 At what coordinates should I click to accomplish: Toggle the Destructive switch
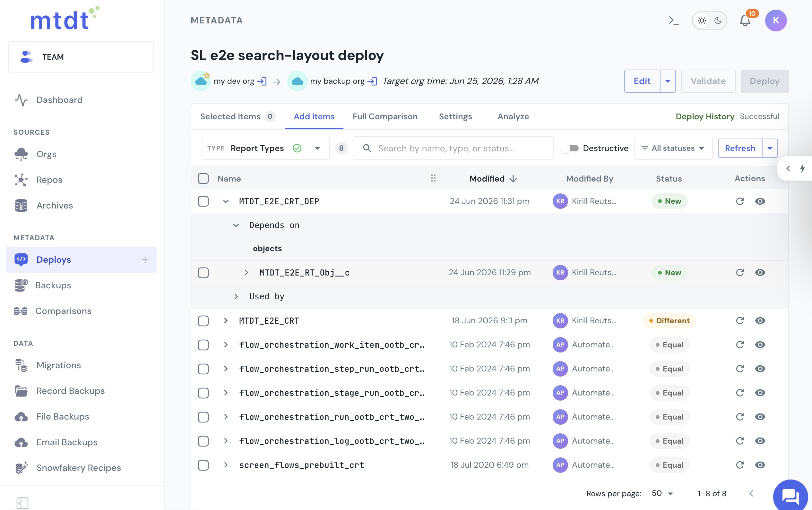[x=570, y=148]
